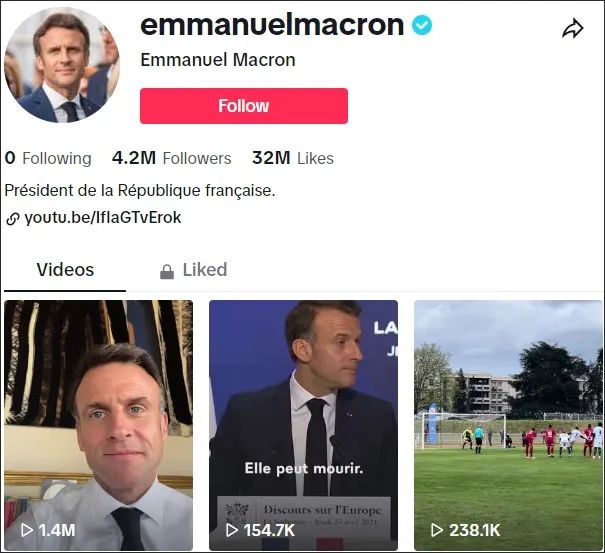Open the round profile avatar picture

(62, 66)
